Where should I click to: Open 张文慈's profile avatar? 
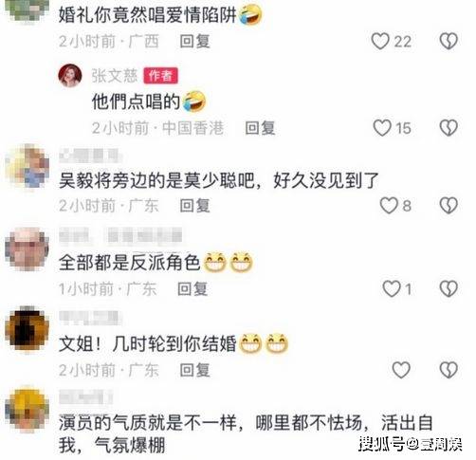pos(70,75)
